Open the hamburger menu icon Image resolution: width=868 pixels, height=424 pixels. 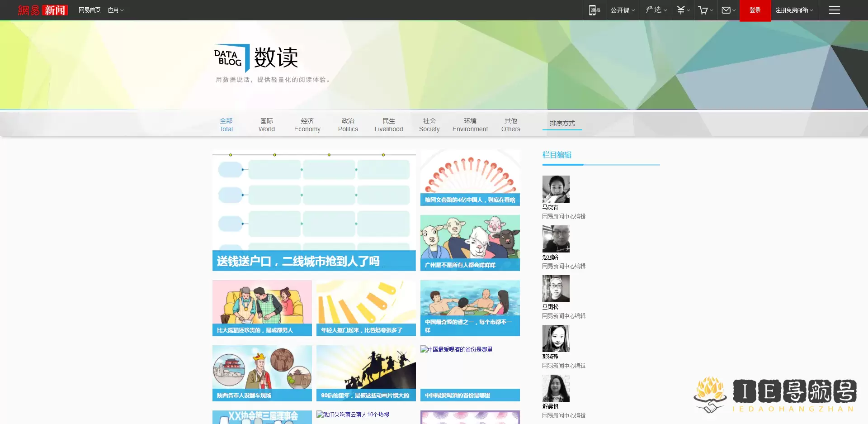point(834,10)
